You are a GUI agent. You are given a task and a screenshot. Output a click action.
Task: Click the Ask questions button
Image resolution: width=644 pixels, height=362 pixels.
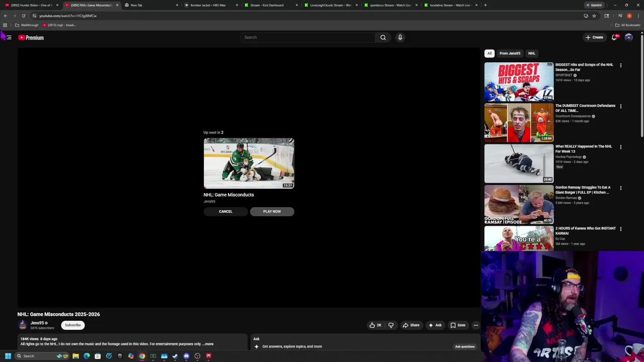click(x=465, y=346)
